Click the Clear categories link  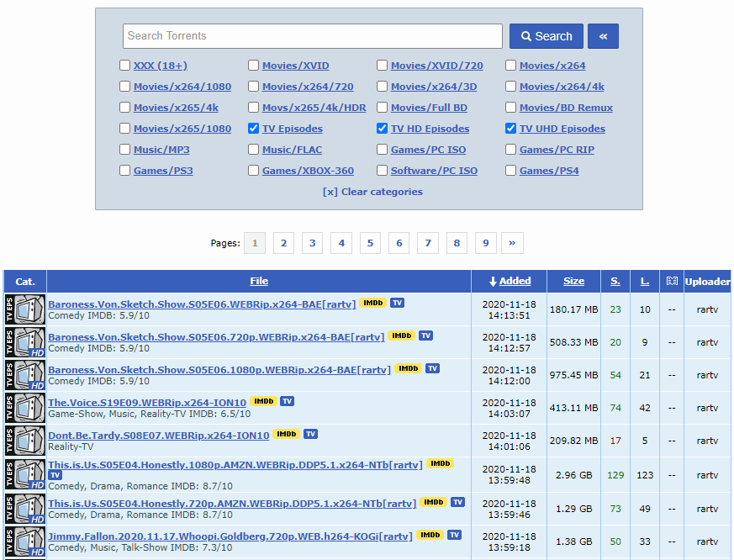(372, 192)
